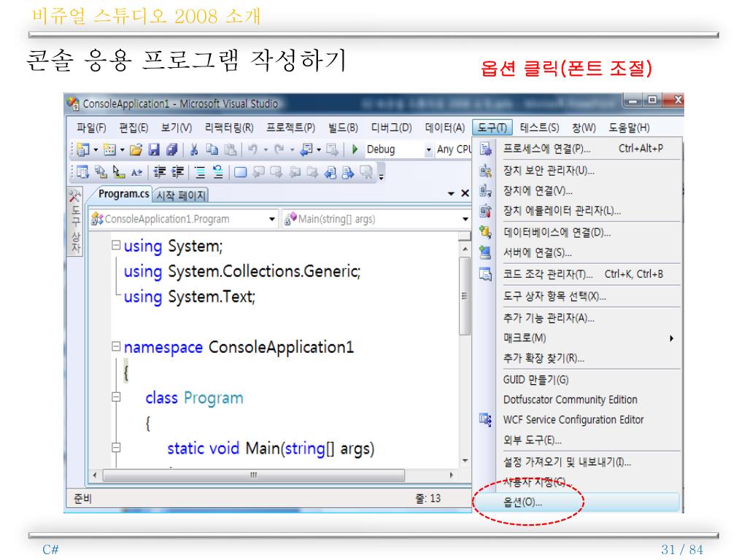This screenshot has height=560, width=747.
Task: Click the horizontal scrollbar thumb of editor
Action: (x=253, y=475)
